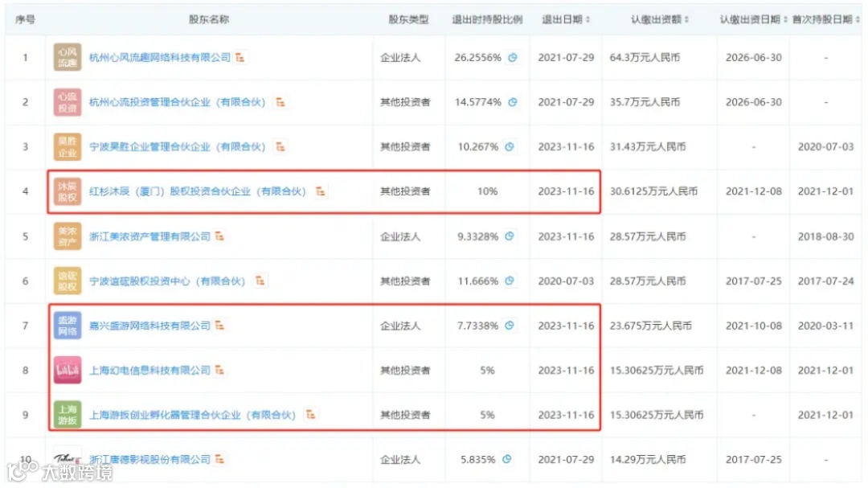868x488 pixels.
Task: Show shareholding history icon next to 7.7338%
Action: tap(510, 325)
